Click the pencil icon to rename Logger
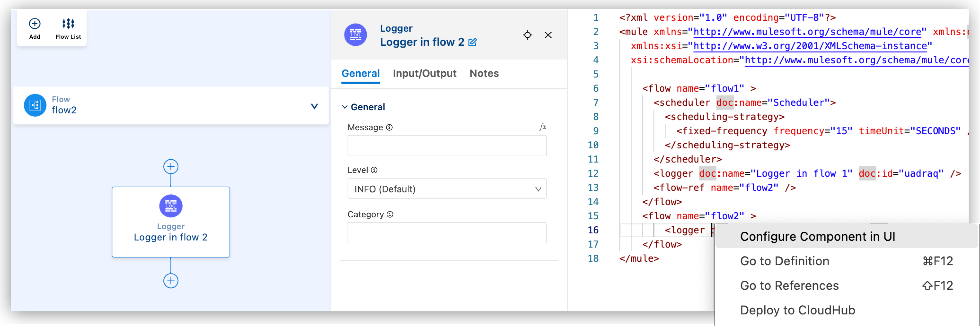The width and height of the screenshot is (980, 326). click(473, 43)
